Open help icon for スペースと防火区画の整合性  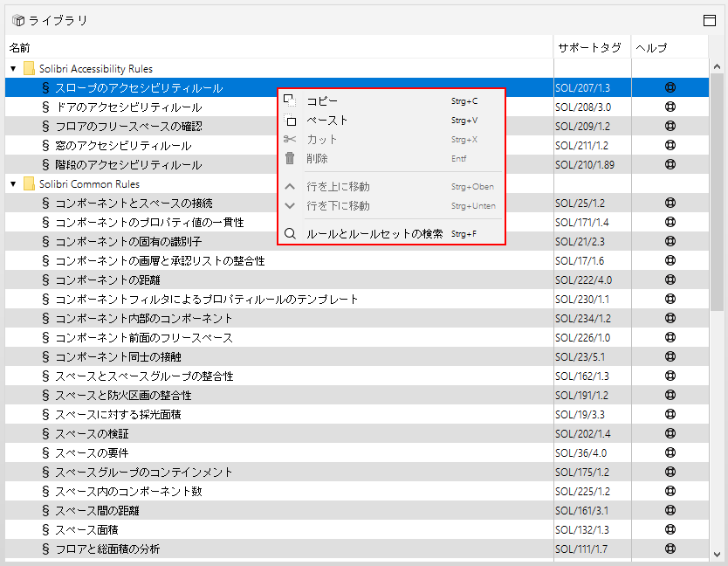pos(670,395)
